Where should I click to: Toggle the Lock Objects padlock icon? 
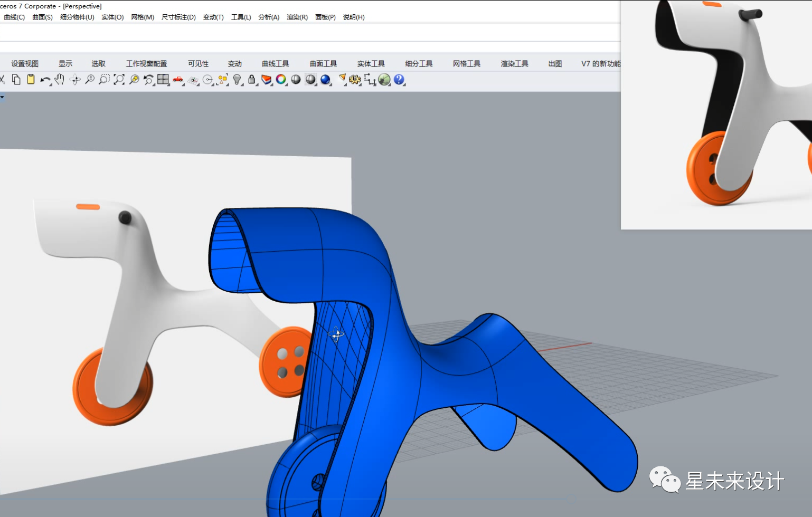click(x=252, y=80)
